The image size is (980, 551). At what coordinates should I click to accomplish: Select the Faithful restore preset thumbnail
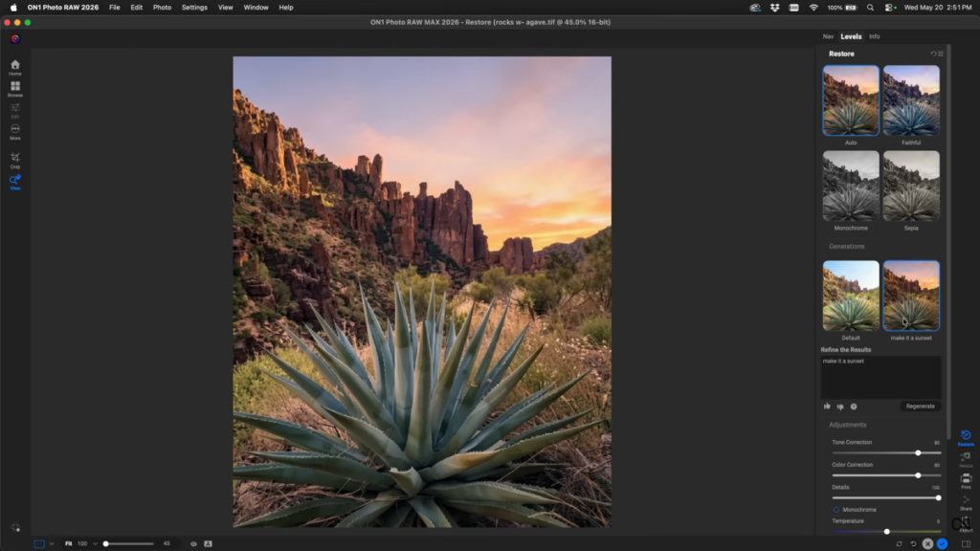(911, 100)
